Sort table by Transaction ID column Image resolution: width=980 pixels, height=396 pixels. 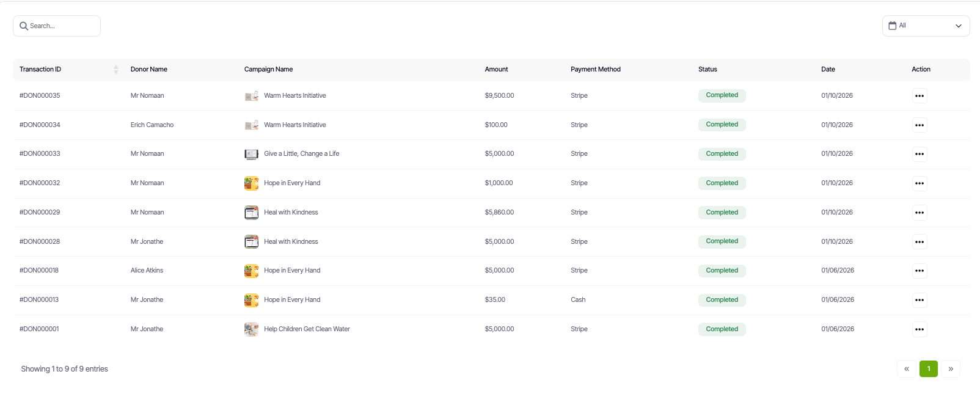[116, 70]
